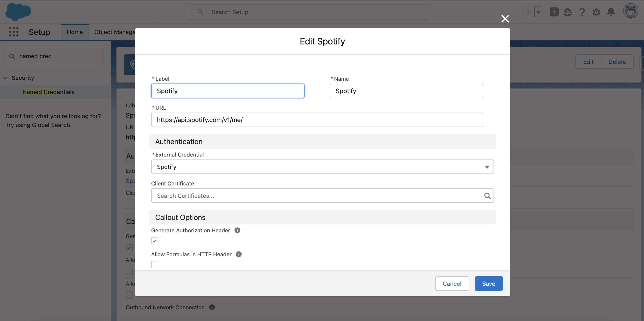Focus the Label input field
The height and width of the screenshot is (321, 644).
228,91
